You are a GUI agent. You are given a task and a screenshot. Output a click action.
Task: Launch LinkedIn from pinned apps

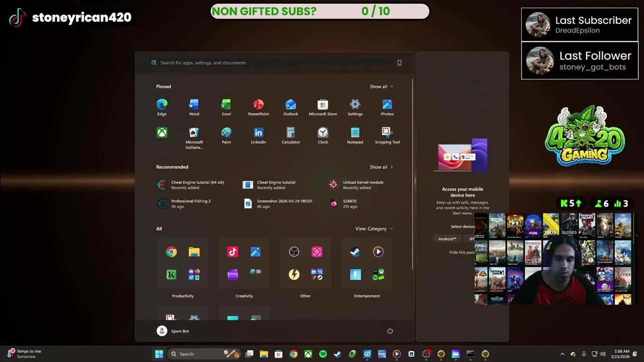(258, 135)
